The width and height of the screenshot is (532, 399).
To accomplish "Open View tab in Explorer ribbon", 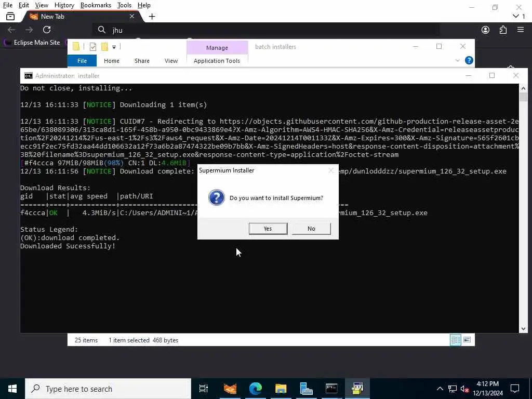I will click(x=171, y=61).
